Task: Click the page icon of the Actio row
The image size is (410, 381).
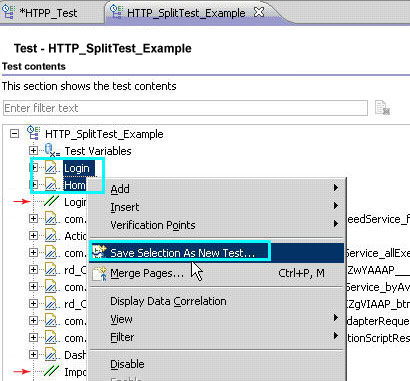Action: [x=51, y=235]
